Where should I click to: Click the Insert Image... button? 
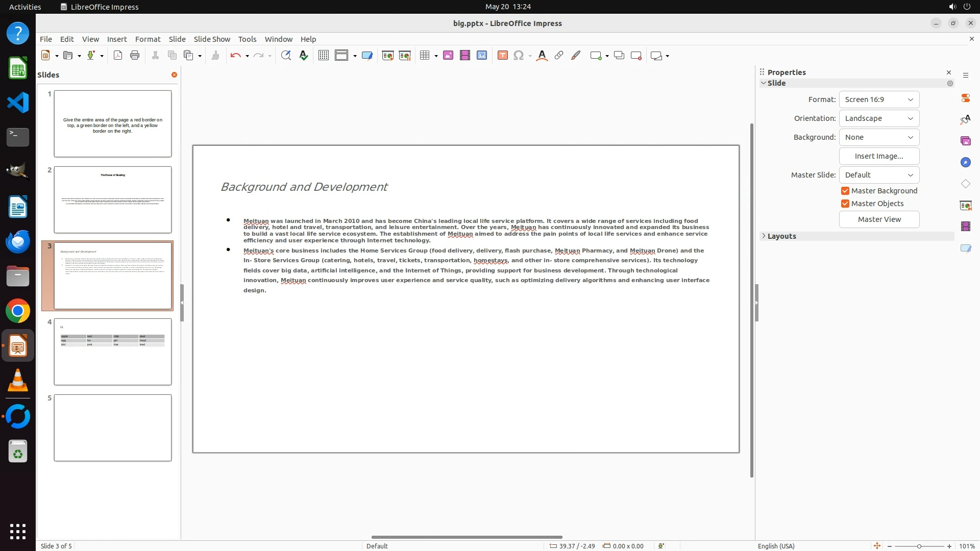[x=879, y=156]
